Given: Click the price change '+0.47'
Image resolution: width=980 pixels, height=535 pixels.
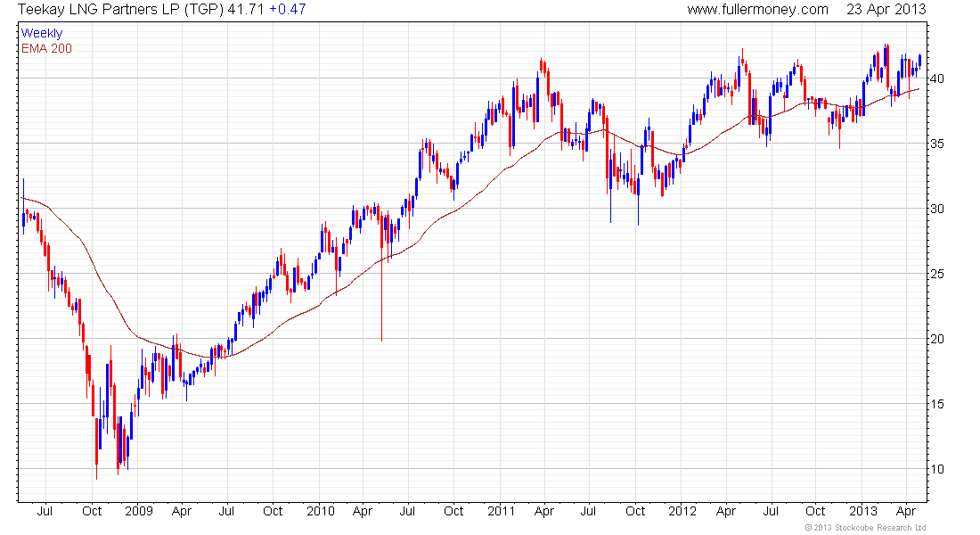Looking at the screenshot, I should click(x=288, y=10).
